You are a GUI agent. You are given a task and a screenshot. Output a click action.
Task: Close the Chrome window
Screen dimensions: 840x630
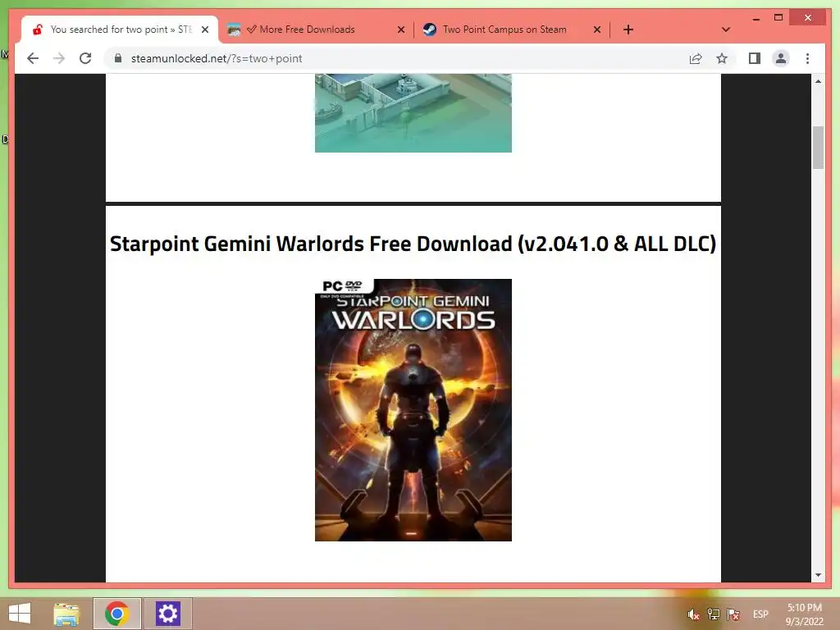click(x=808, y=18)
